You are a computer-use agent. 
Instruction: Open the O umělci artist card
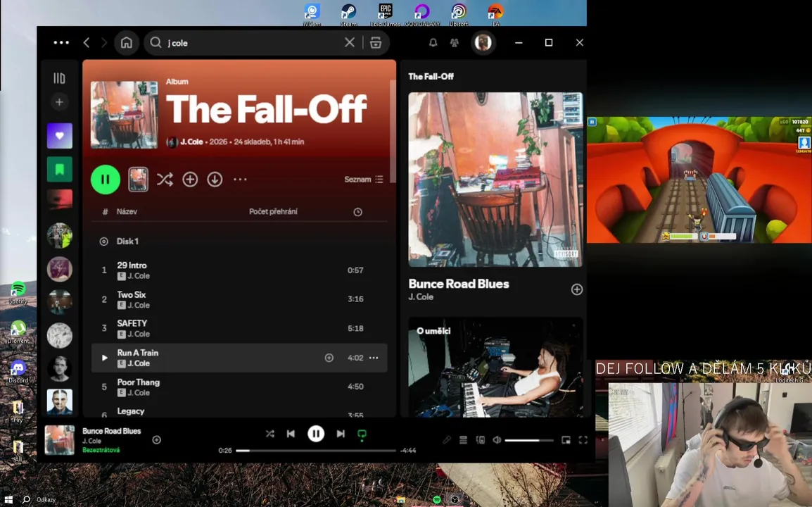point(495,367)
